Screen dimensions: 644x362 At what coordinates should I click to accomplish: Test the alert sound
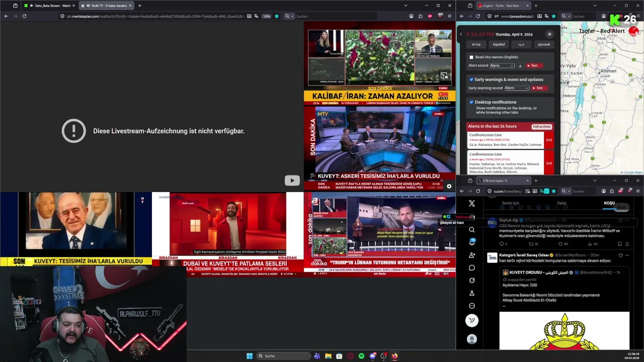(x=534, y=65)
